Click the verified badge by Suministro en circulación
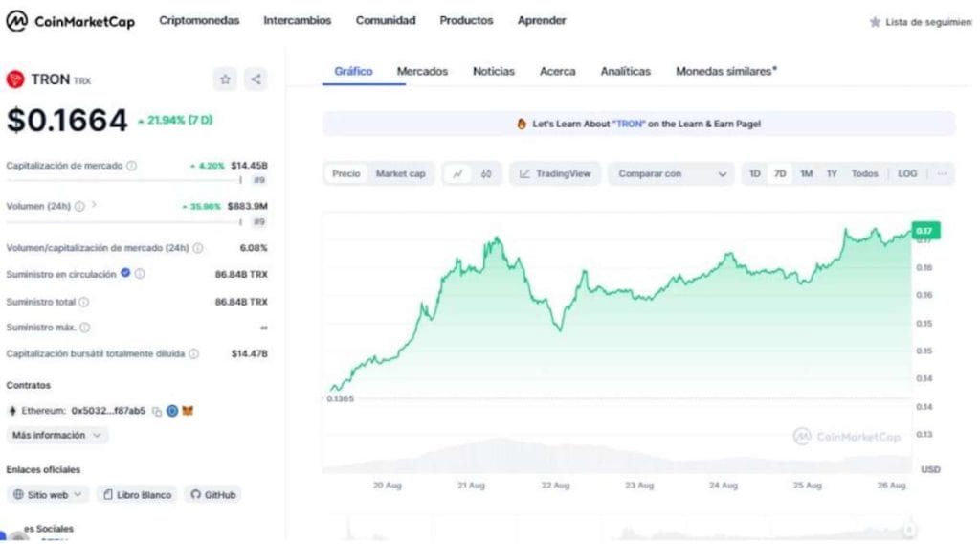The width and height of the screenshot is (980, 544). [x=125, y=273]
